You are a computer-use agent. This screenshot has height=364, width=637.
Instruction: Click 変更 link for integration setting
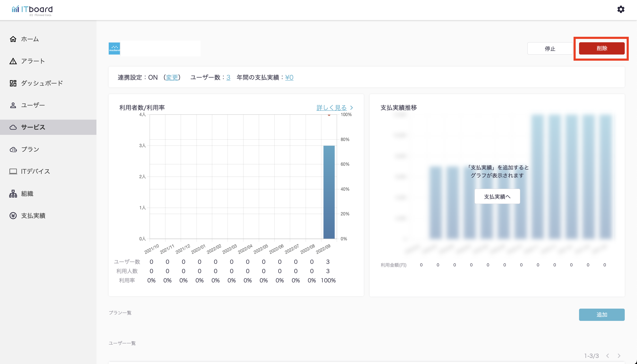click(x=172, y=78)
